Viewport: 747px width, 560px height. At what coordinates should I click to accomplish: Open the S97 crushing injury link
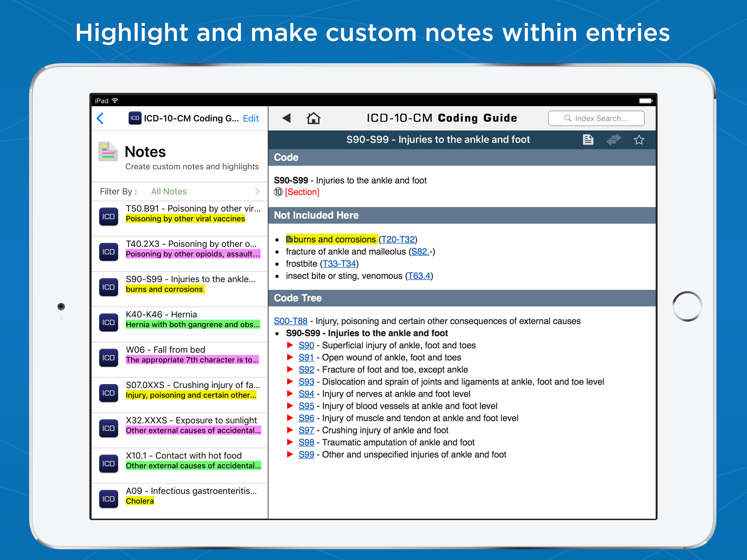click(306, 430)
